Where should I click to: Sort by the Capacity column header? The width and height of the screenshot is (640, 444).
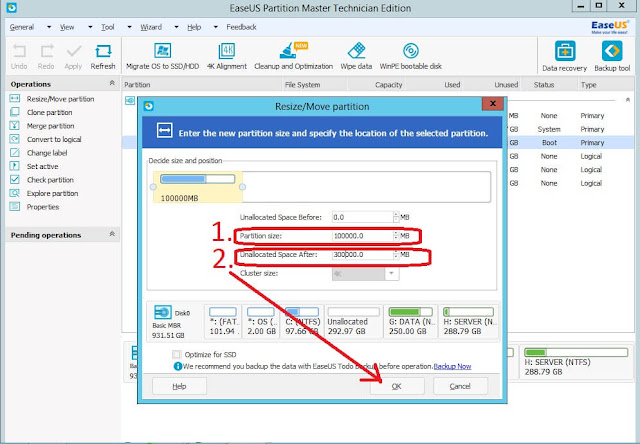[389, 84]
